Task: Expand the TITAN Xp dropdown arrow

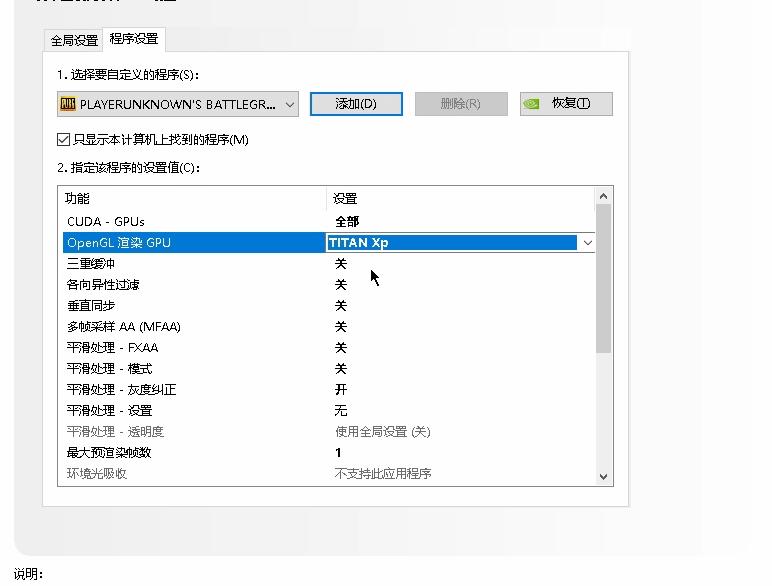Action: tap(587, 243)
